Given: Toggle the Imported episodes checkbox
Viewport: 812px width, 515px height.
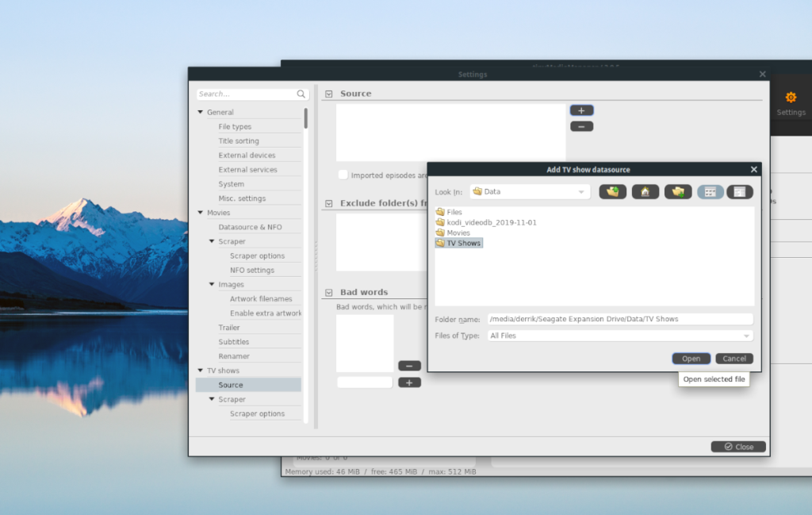Looking at the screenshot, I should click(x=343, y=175).
